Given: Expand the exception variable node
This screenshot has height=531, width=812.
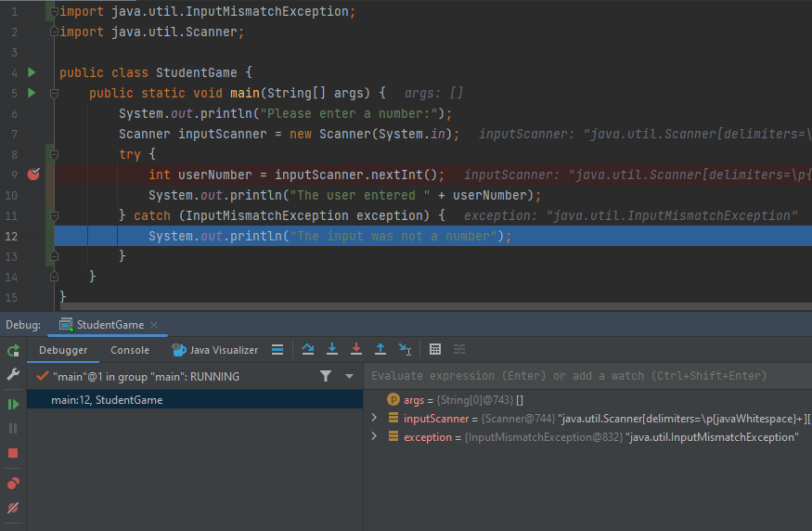Looking at the screenshot, I should point(374,436).
